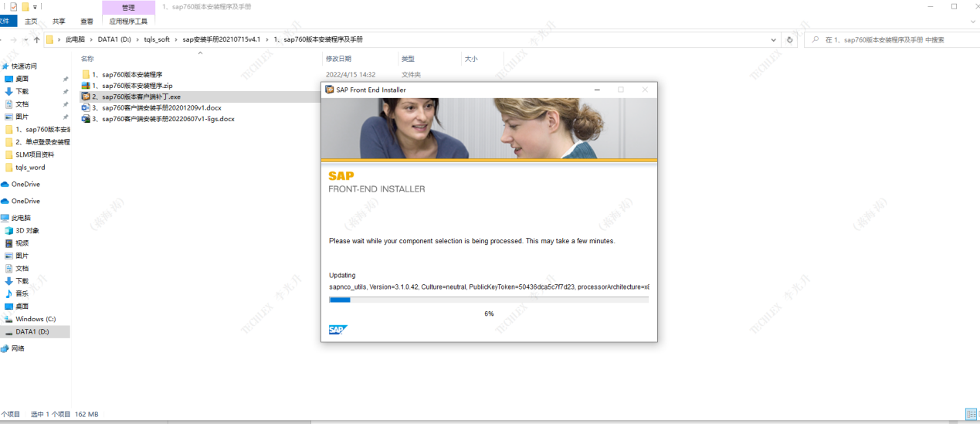Click DATA1 (D:) in the address breadcrumb
Image resolution: width=980 pixels, height=424 pixels.
click(114, 39)
